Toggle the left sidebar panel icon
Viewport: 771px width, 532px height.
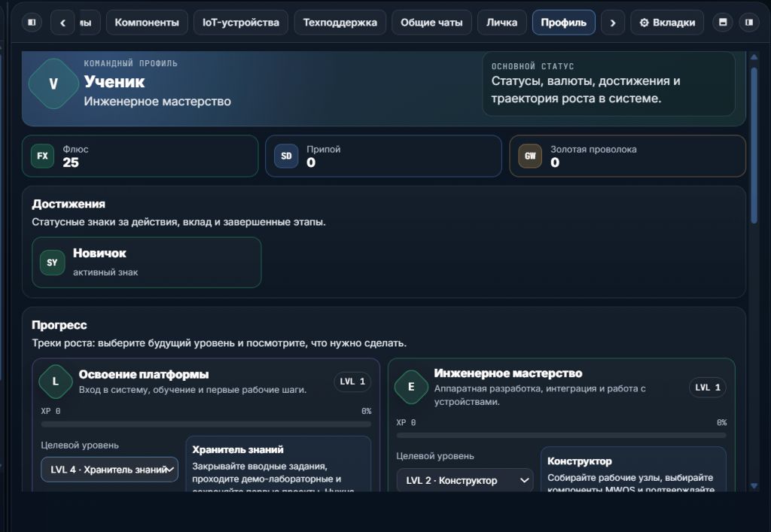click(x=32, y=22)
